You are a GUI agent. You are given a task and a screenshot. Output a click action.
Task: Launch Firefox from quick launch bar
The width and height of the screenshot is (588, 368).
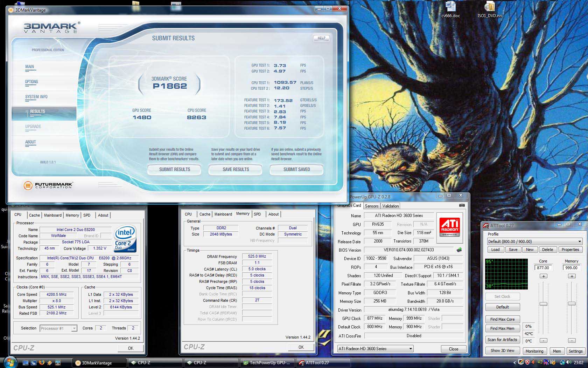42,363
